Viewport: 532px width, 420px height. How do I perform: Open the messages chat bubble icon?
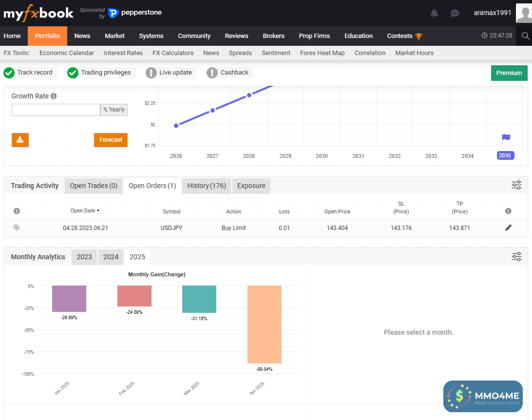click(455, 13)
